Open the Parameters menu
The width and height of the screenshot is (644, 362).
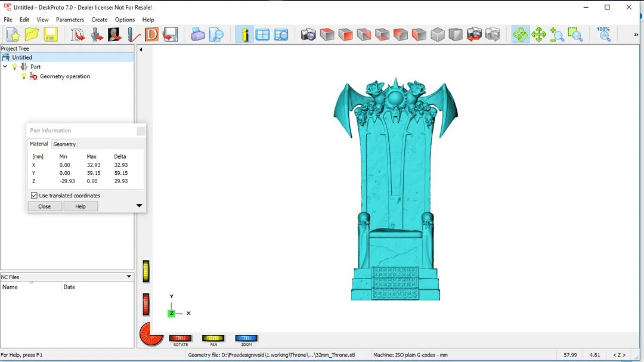click(x=70, y=20)
